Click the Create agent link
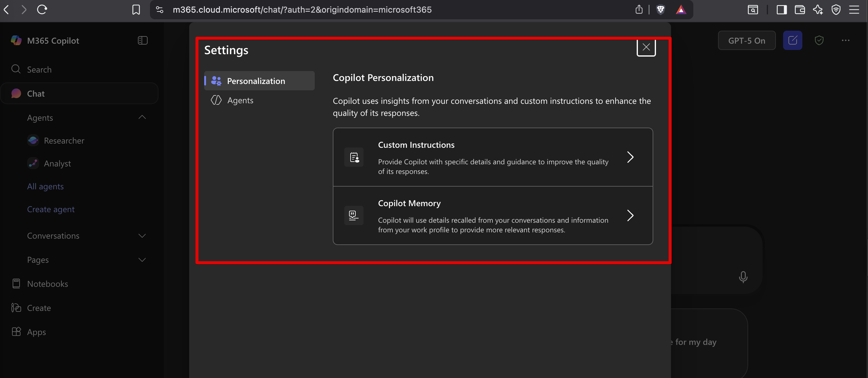The image size is (868, 378). tap(51, 209)
